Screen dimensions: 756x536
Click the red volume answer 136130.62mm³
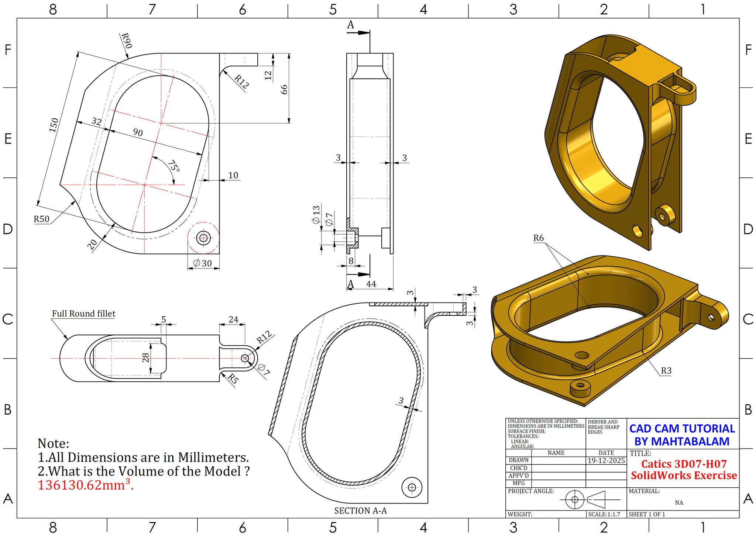(x=85, y=485)
